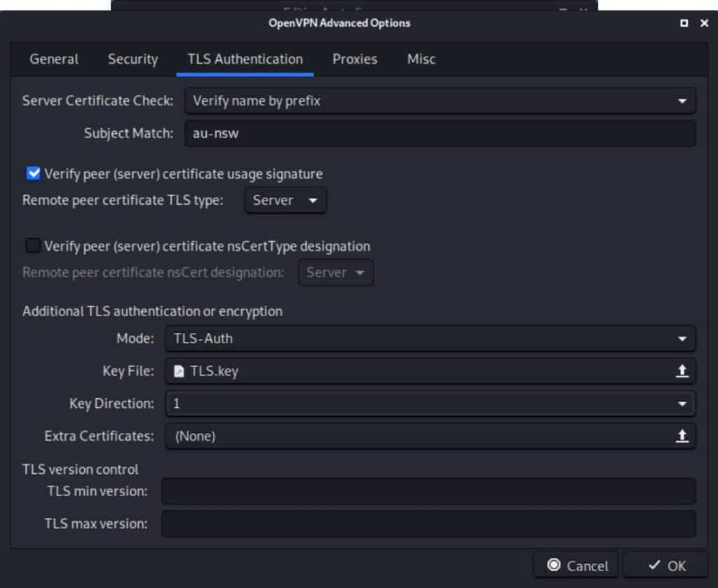Click the Cancel button

pyautogui.click(x=576, y=566)
